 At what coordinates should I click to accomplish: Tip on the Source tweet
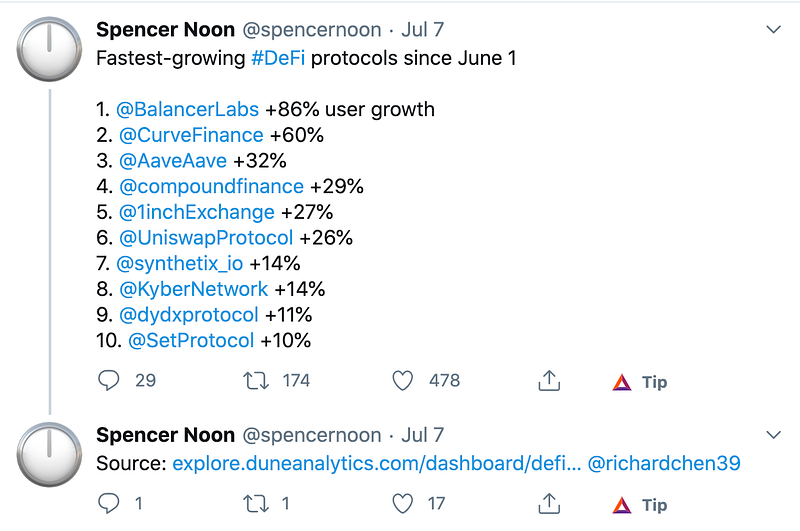tap(640, 505)
